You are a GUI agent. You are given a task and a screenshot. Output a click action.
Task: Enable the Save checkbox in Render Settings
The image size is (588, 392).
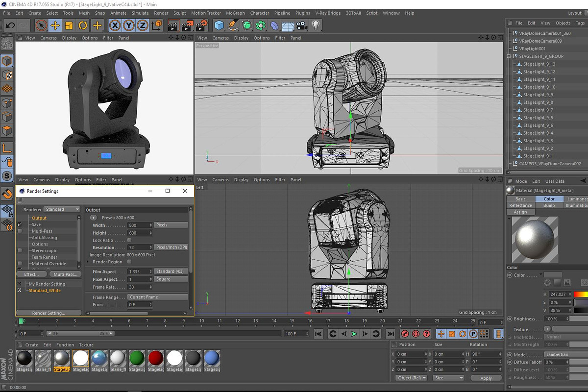coord(20,224)
